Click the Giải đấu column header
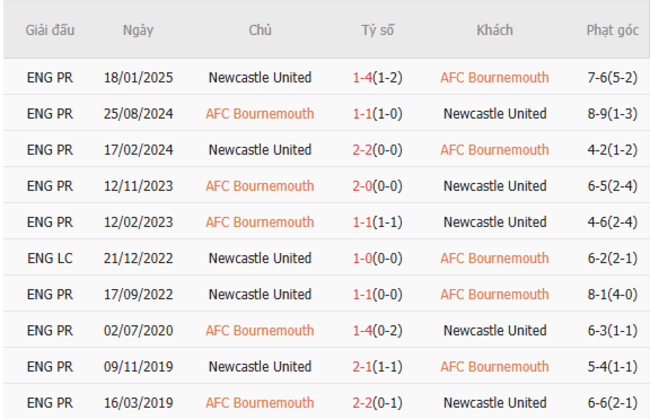Viewport: 650px width, 419px height. (49, 30)
